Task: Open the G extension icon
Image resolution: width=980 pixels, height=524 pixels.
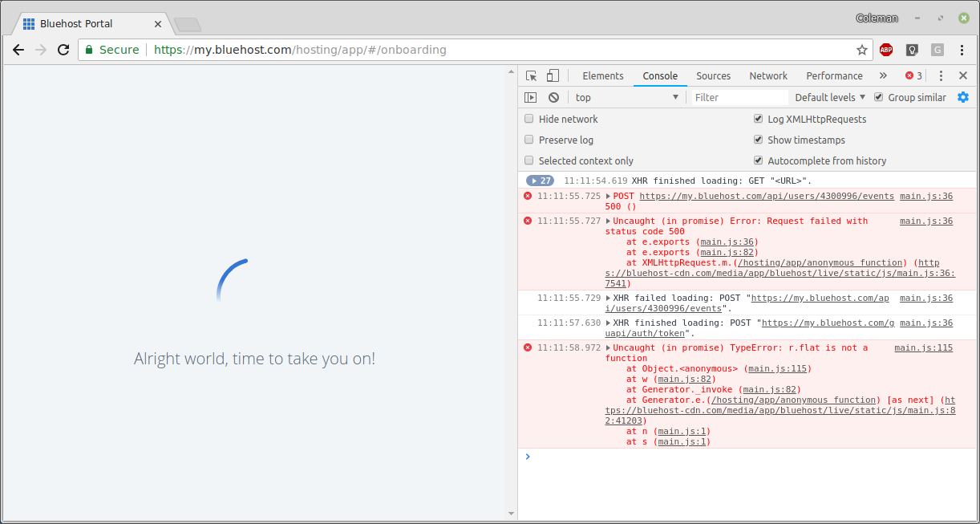Action: [937, 50]
